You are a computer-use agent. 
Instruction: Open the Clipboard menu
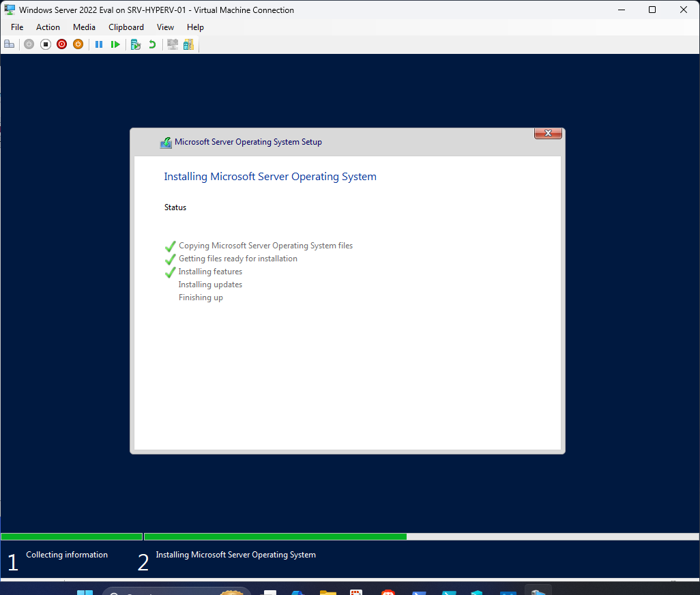pyautogui.click(x=126, y=27)
